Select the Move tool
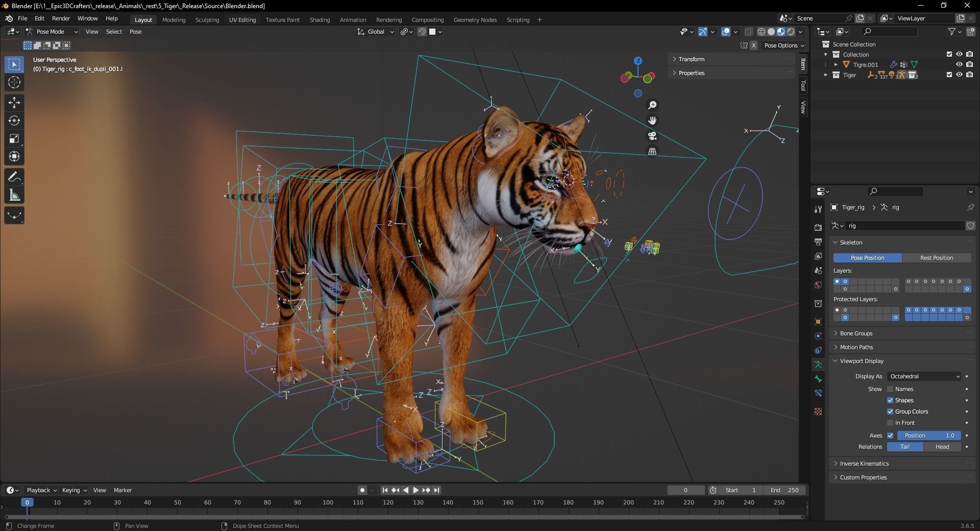Screen dimensions: 980x531 (14, 103)
